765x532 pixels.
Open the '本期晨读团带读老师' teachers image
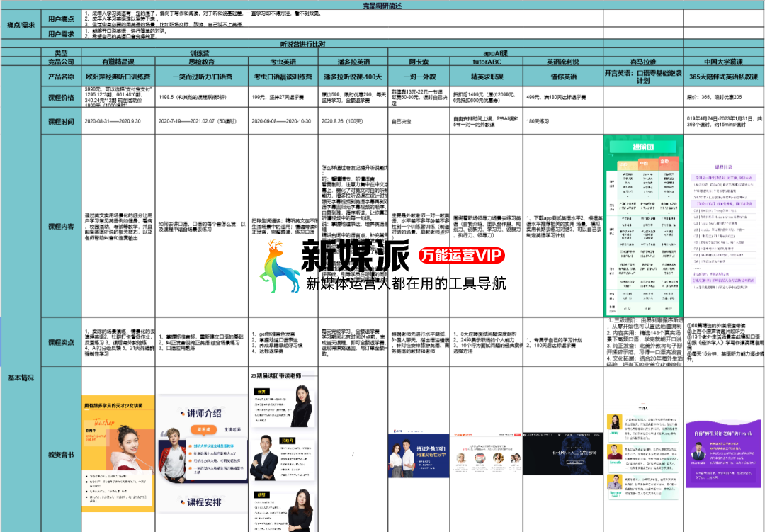(x=283, y=451)
